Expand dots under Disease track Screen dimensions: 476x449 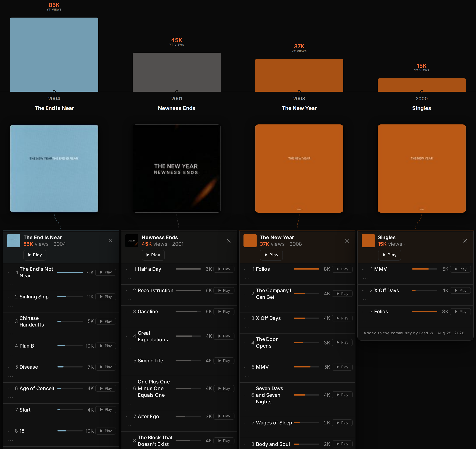(x=11, y=376)
